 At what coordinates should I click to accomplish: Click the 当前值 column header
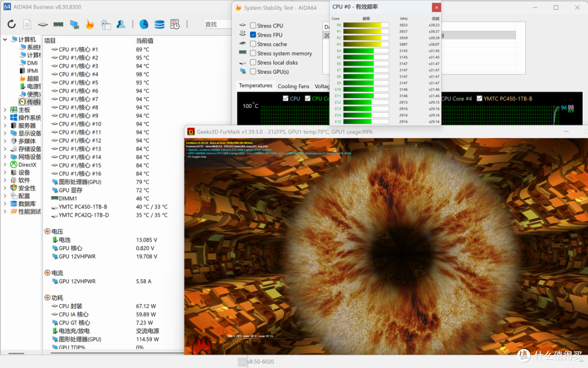144,40
